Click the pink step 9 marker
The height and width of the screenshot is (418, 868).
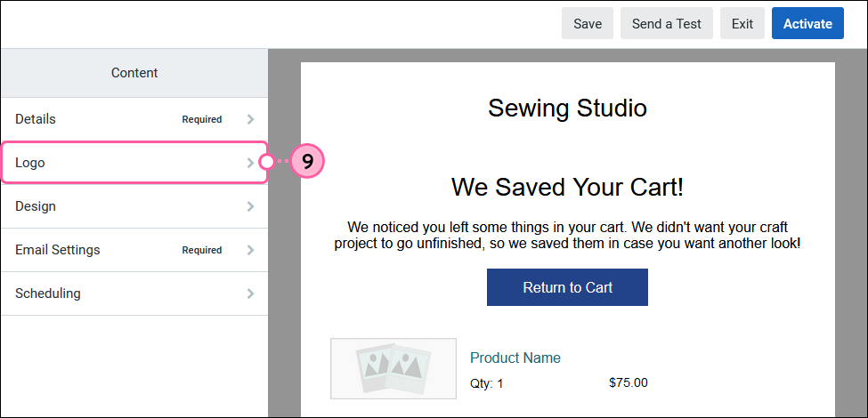306,162
